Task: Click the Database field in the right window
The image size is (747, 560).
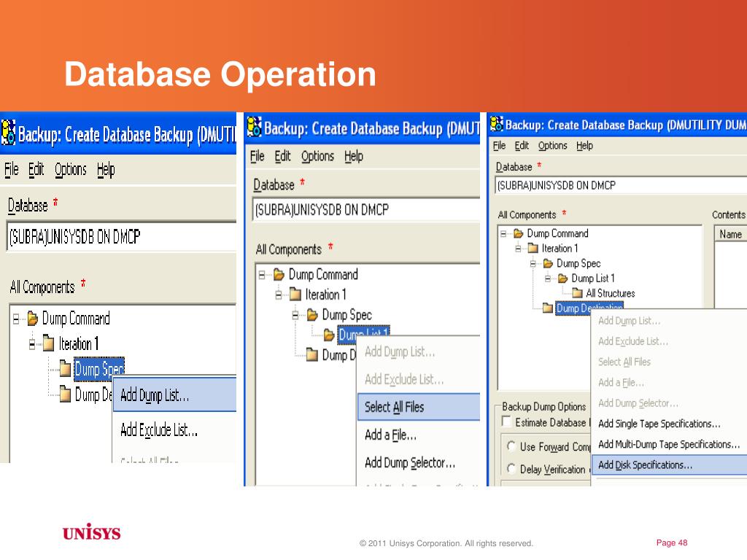Action: point(622,185)
